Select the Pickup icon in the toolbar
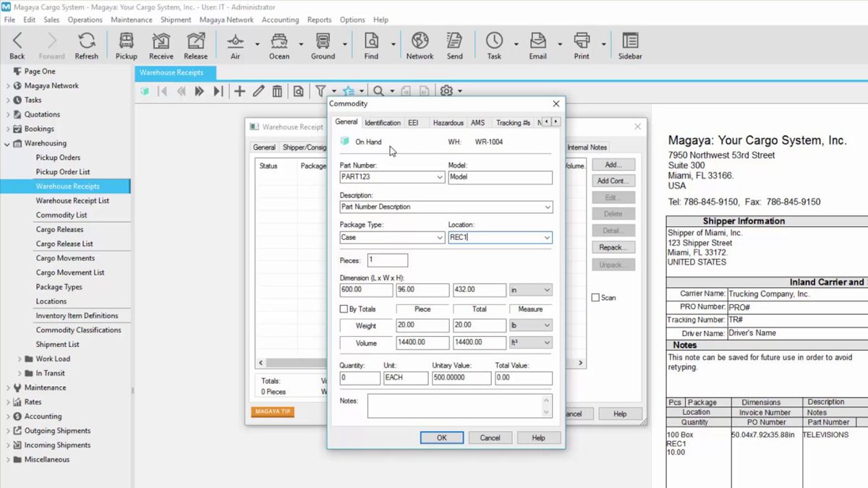Image resolution: width=868 pixels, height=488 pixels. click(126, 45)
